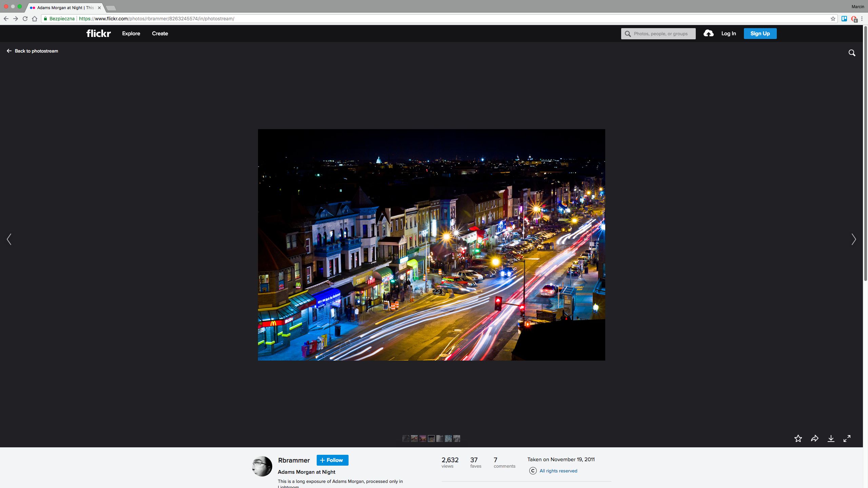Show the previous photo with left arrow
This screenshot has width=868, height=488.
[x=9, y=239]
